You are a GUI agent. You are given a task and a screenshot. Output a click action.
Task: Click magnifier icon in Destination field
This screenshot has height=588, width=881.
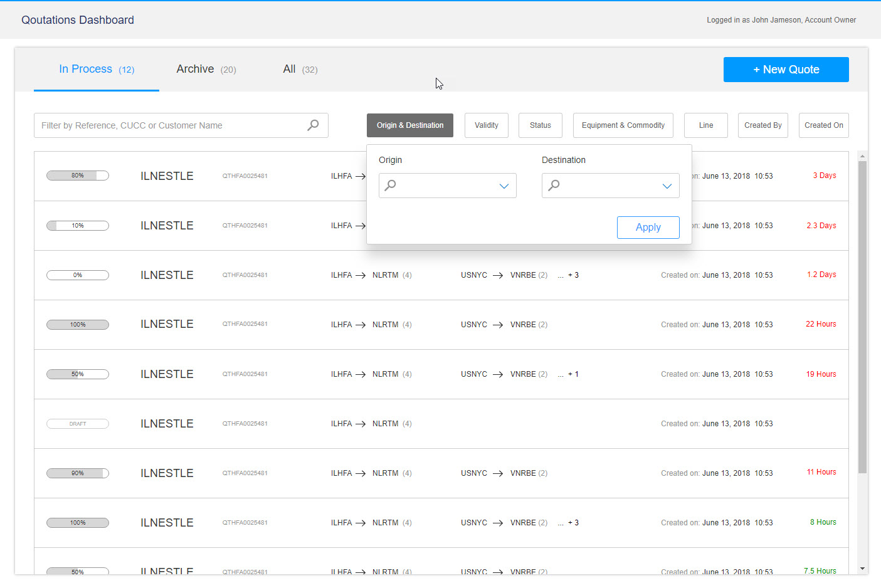tap(554, 186)
